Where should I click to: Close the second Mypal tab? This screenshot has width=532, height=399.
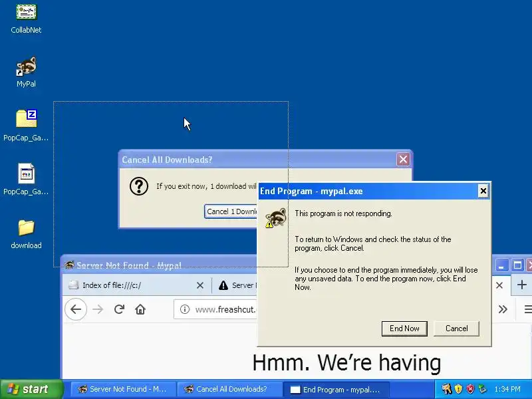tap(499, 285)
